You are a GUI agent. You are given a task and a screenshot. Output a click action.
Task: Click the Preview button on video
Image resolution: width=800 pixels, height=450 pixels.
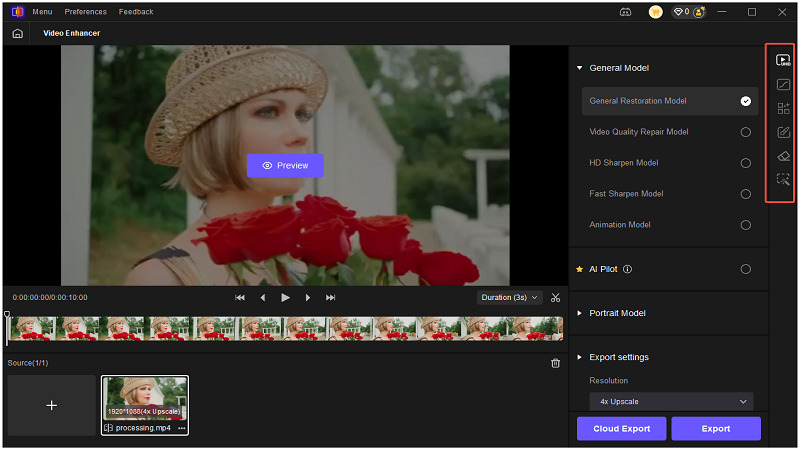coord(285,165)
